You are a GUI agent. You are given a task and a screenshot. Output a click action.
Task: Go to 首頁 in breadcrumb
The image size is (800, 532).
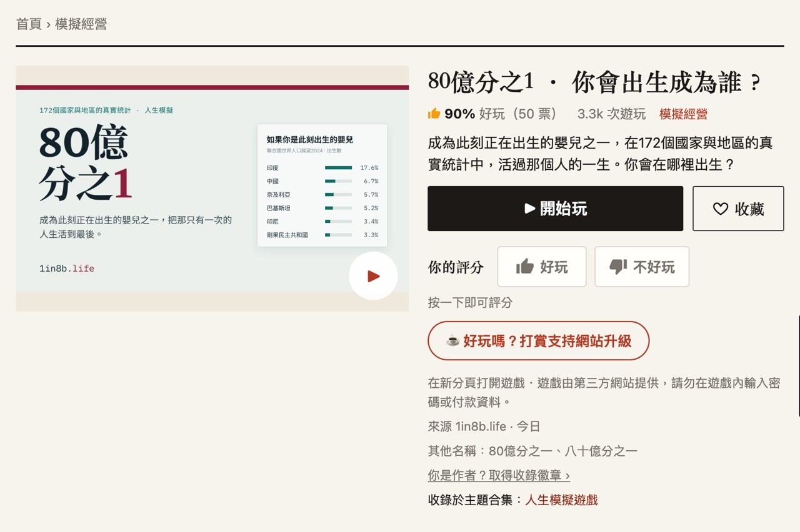coord(29,24)
